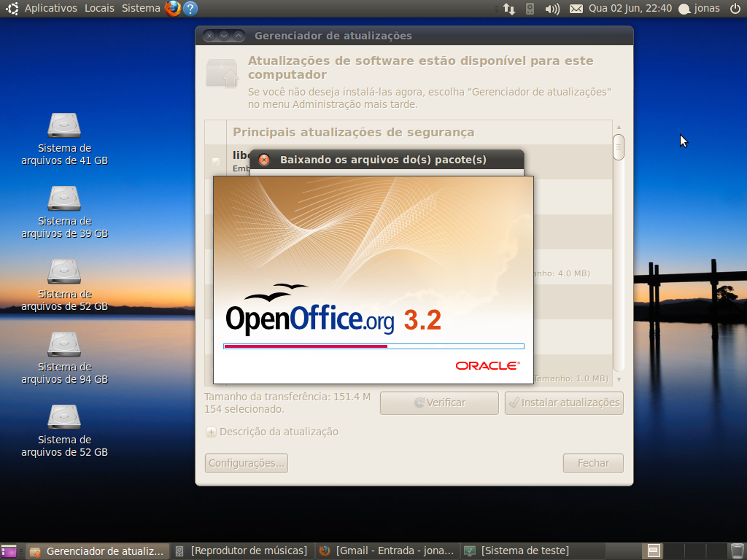The width and height of the screenshot is (747, 560).
Task: Click the OpenOffice.org 3.2 splash image
Action: pyautogui.click(x=373, y=280)
